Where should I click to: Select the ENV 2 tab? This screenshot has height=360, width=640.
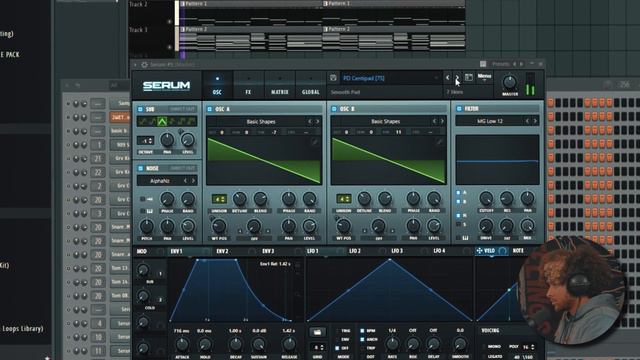(222, 251)
